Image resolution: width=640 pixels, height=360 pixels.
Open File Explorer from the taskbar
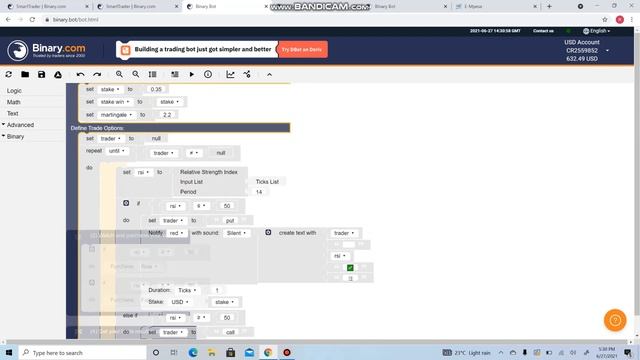coord(211,353)
